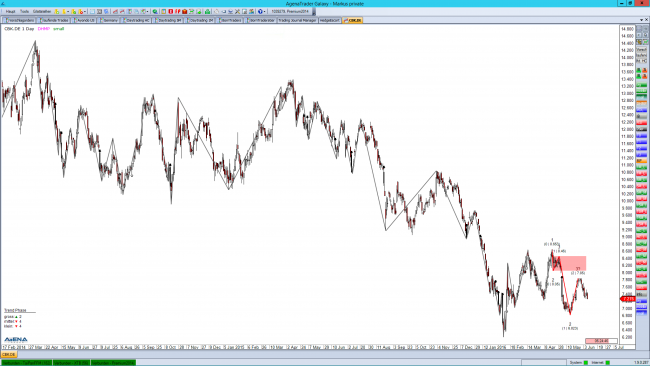Switch to the Daytrading HC tab
This screenshot has width=650, height=366.
pyautogui.click(x=136, y=20)
